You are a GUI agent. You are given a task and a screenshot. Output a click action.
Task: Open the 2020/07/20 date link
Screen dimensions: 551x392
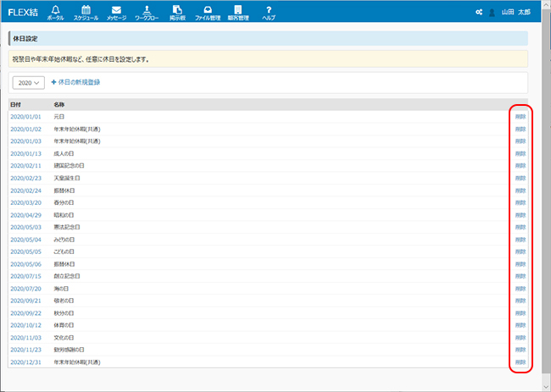coord(25,289)
